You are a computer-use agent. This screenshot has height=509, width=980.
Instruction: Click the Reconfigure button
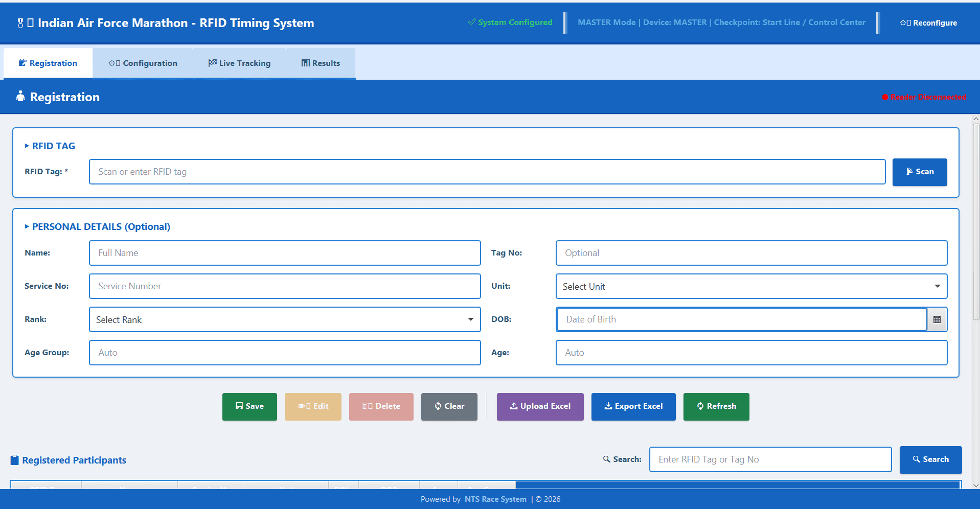click(928, 22)
